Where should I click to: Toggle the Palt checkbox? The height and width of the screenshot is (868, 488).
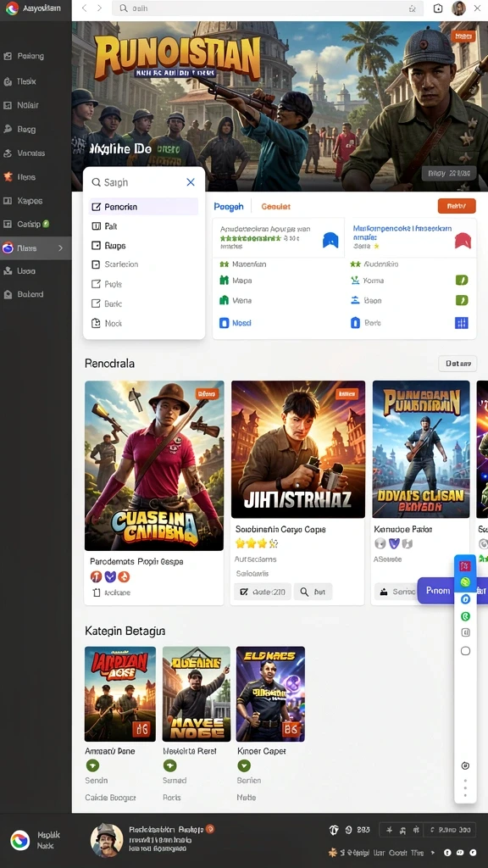96,226
